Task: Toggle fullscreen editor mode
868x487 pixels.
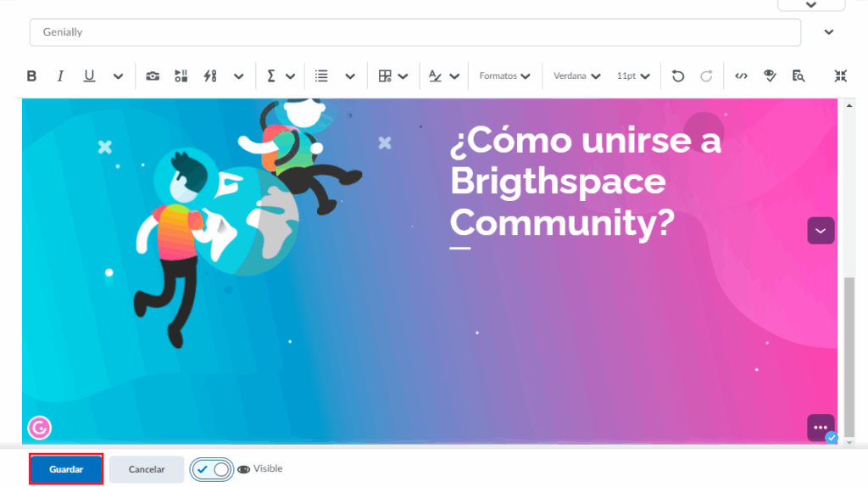Action: [x=840, y=76]
